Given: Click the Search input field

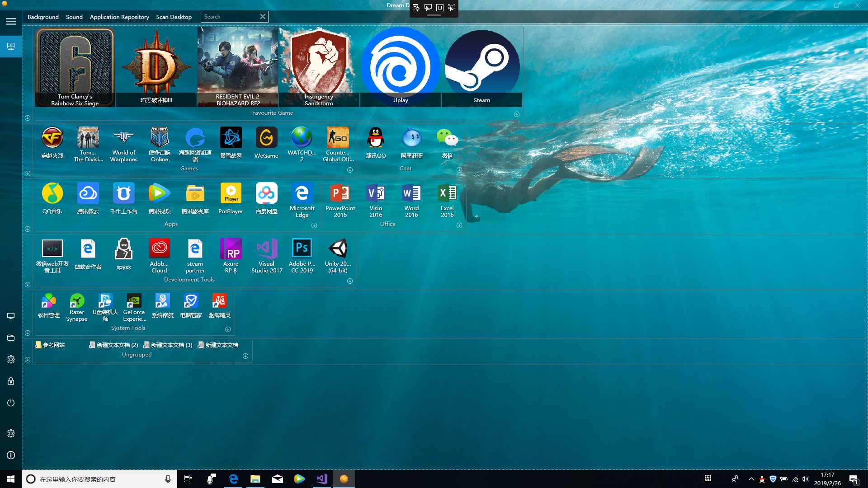Looking at the screenshot, I should pos(230,17).
